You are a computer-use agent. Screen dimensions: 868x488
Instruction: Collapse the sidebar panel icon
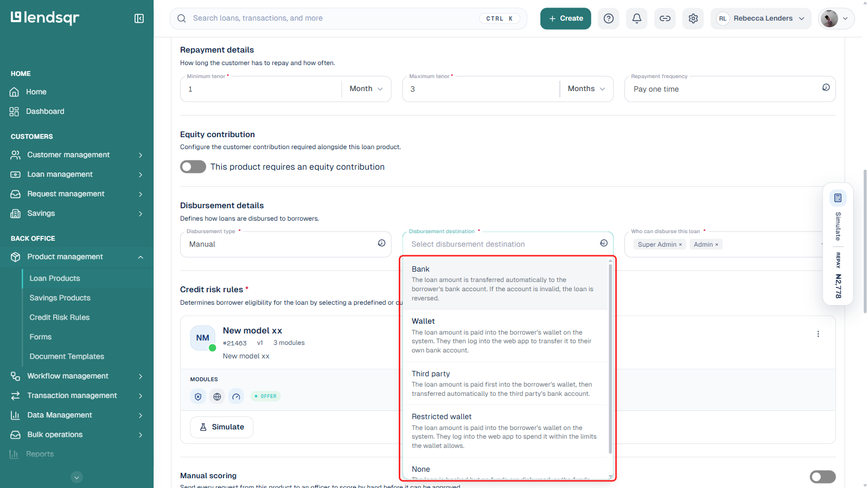(x=139, y=18)
